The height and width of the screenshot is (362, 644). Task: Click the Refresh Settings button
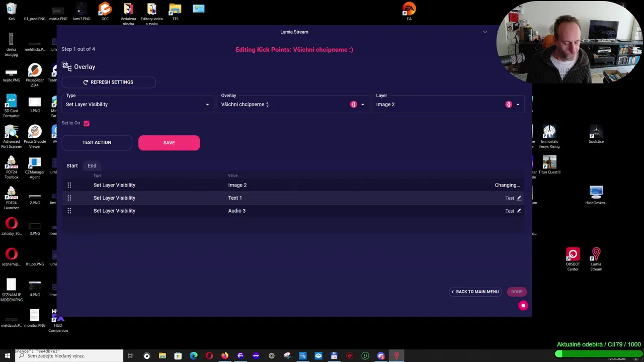pos(109,82)
